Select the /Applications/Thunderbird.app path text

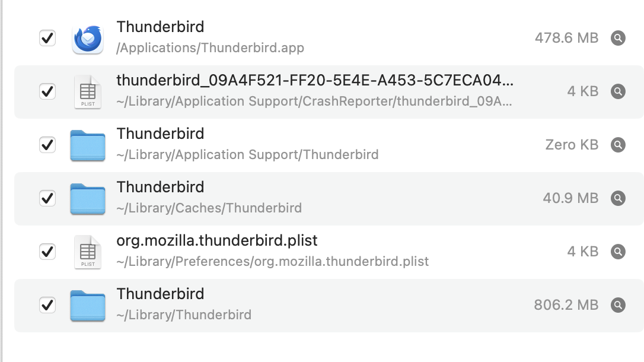211,48
